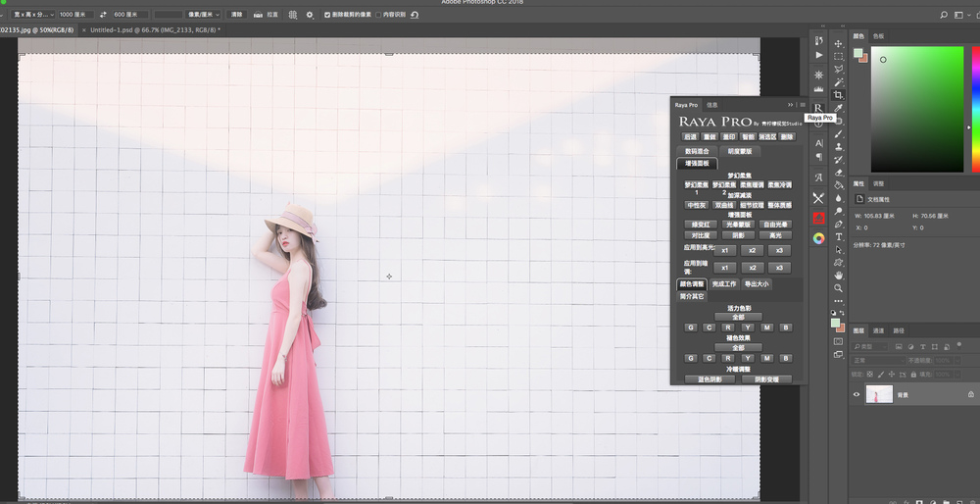Image resolution: width=980 pixels, height=504 pixels.
Task: Open the crop ratio preset dropdown
Action: (x=32, y=15)
